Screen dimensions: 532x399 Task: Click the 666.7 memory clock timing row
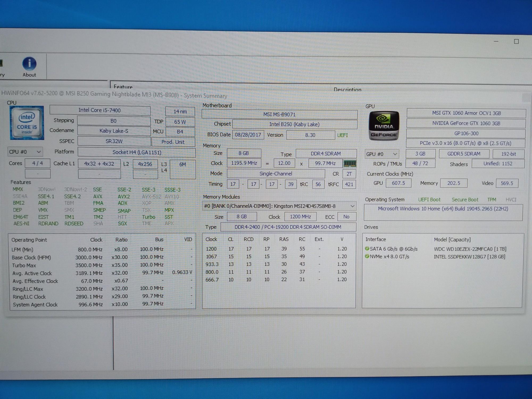[276, 280]
